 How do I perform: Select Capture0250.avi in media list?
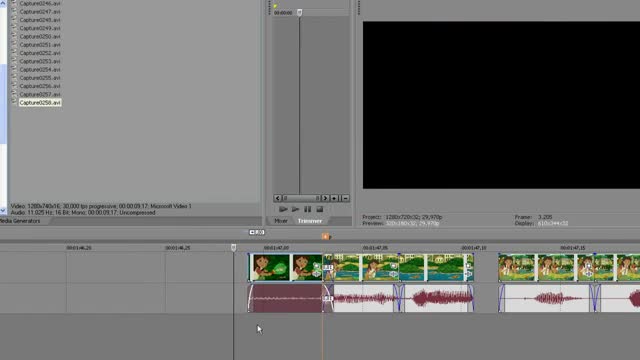pos(40,36)
